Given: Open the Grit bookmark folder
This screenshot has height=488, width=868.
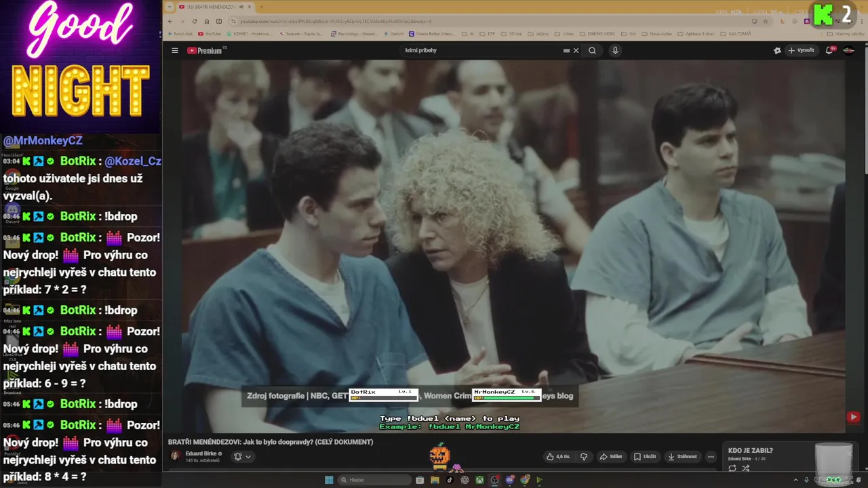Looking at the screenshot, I should pyautogui.click(x=629, y=33).
